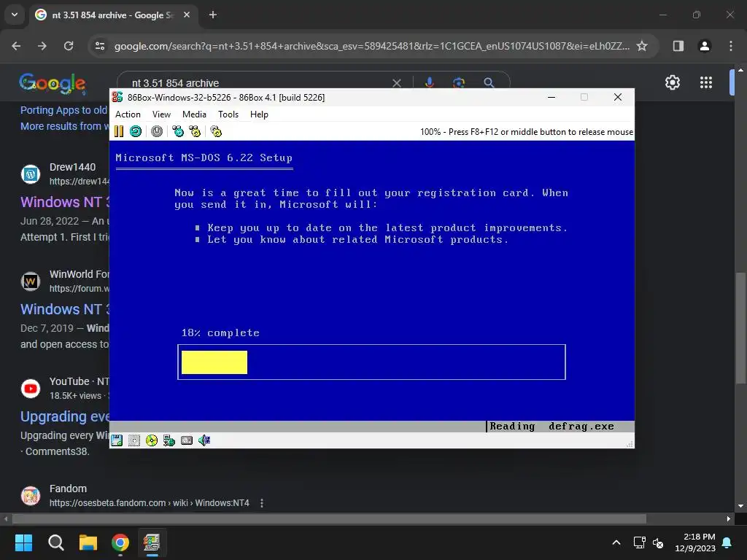
Task: Click the page vertical scrollbar thumb
Action: [x=740, y=327]
